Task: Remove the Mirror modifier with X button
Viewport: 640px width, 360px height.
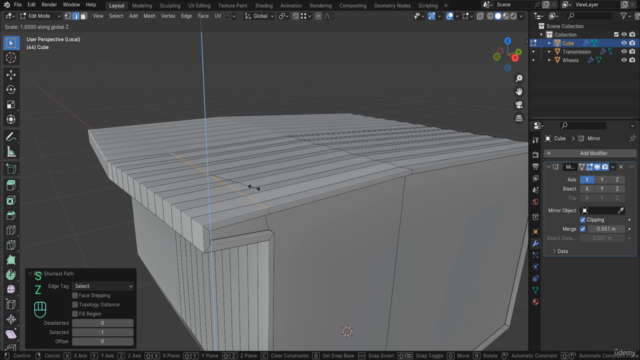Action: coord(621,167)
